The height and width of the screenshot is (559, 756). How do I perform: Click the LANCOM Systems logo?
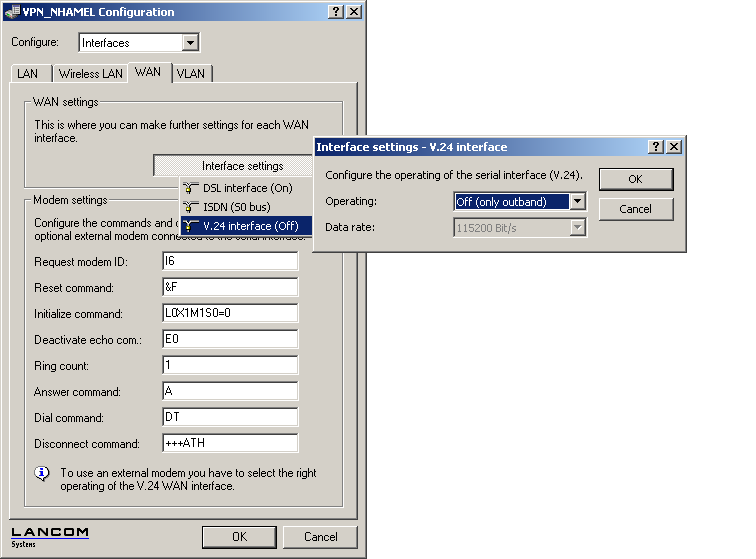coord(49,536)
